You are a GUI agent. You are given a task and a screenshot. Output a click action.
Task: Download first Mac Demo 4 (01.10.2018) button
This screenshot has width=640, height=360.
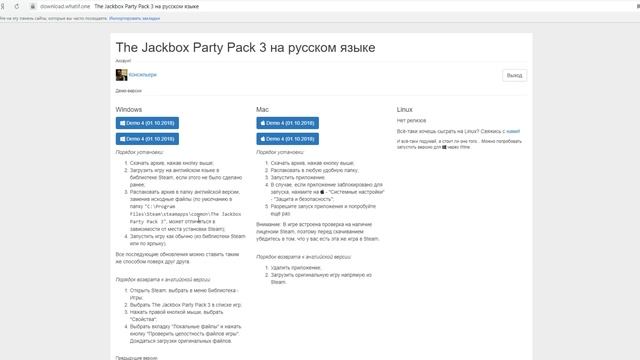tap(287, 123)
